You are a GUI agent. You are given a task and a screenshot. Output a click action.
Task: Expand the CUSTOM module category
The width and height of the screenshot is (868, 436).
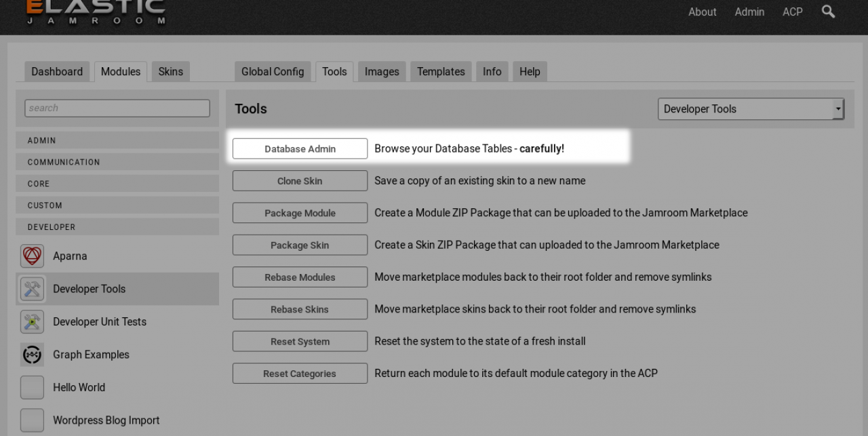pos(117,205)
